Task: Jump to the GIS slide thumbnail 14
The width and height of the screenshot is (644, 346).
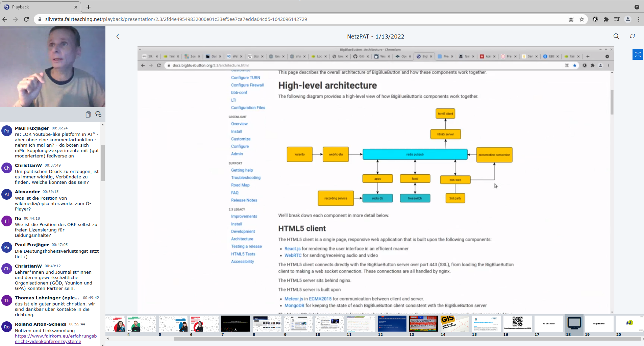Action: click(x=454, y=324)
